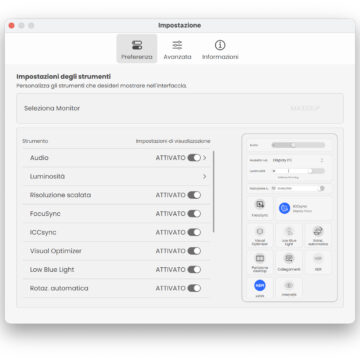360x360 pixels.
Task: Open the Avanzata tab
Action: coord(177,49)
